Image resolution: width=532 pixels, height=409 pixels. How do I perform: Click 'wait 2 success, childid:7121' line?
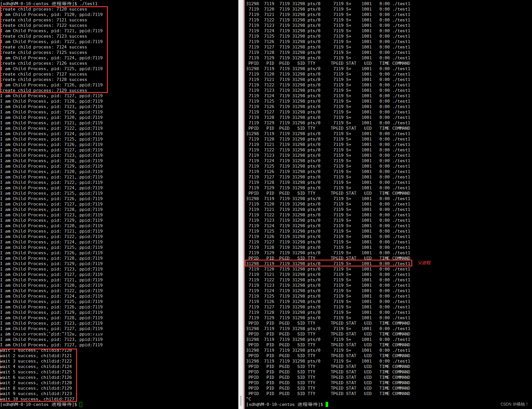coord(36,356)
